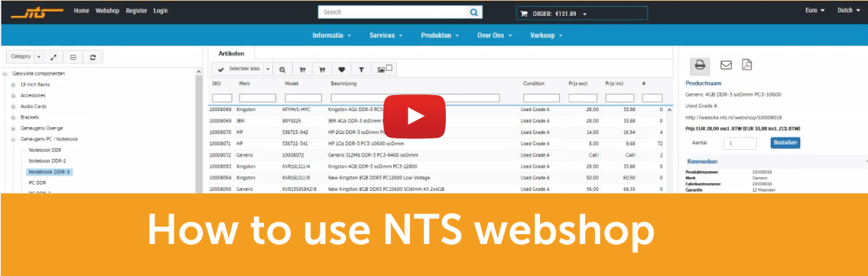Open the Category dropdown arrow
The image size is (868, 276).
[x=39, y=57]
